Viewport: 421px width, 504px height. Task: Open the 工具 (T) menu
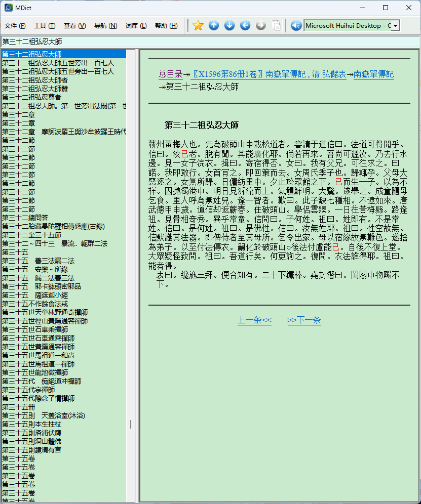(x=45, y=26)
